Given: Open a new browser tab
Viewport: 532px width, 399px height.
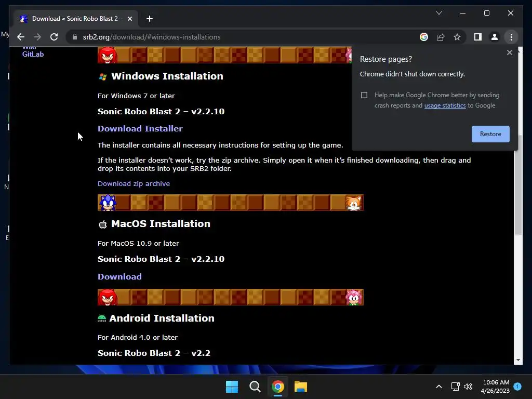Looking at the screenshot, I should [x=149, y=19].
